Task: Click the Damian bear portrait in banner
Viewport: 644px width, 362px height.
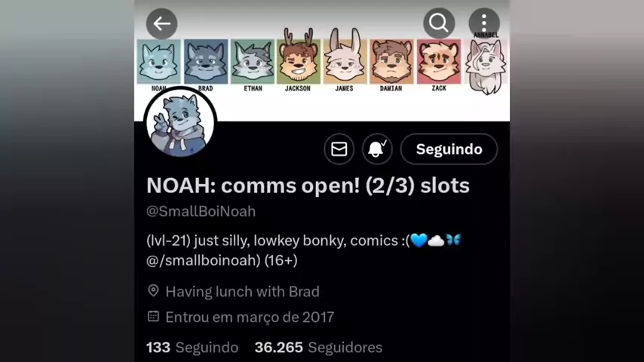Action: point(391,62)
